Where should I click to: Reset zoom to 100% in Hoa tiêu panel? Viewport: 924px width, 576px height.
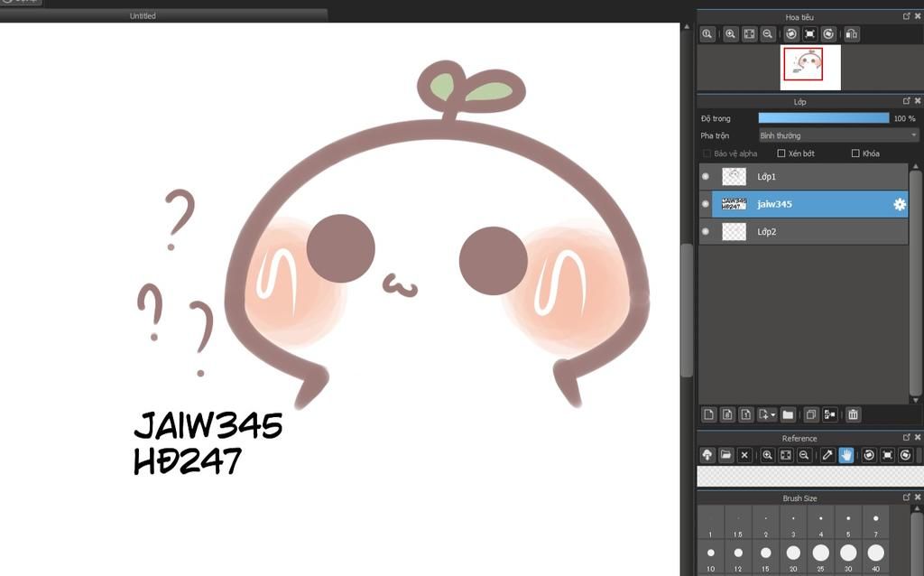point(707,34)
